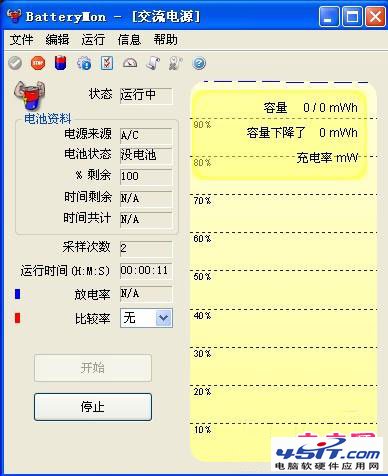
Task: Click the blue 放电率 color indicator
Action: [17, 294]
